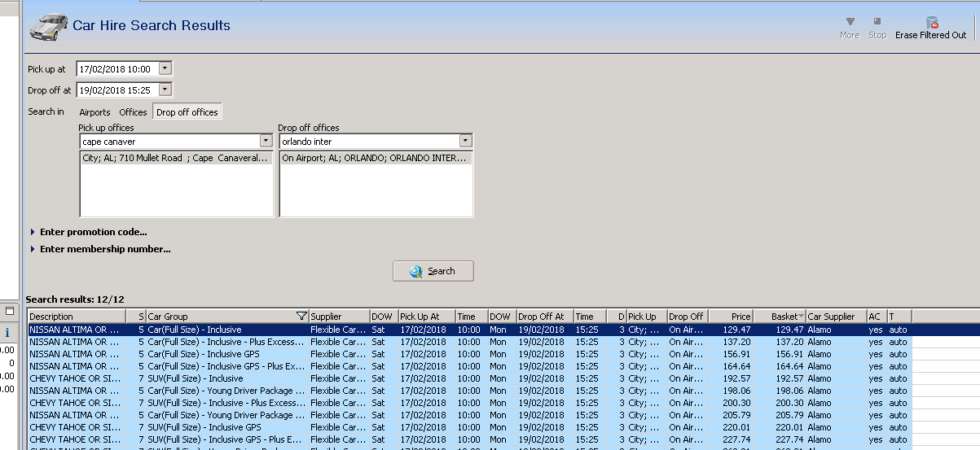Select the ORLANDO INTER airport drop off entry
The image size is (980, 450).
376,159
